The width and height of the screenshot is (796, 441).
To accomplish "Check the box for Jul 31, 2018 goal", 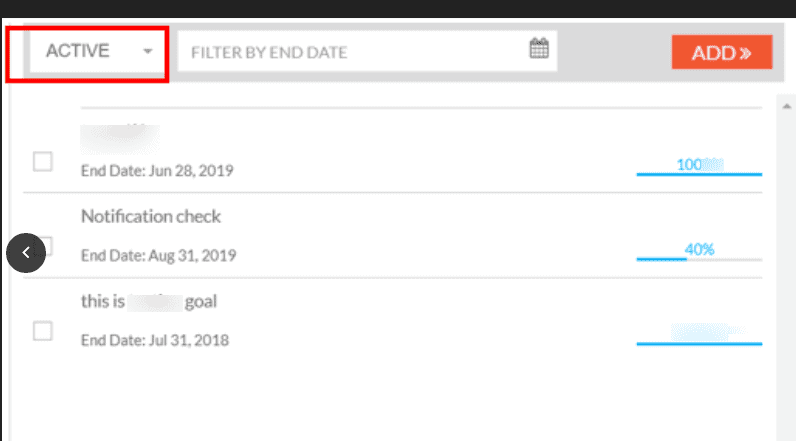I will 43,331.
